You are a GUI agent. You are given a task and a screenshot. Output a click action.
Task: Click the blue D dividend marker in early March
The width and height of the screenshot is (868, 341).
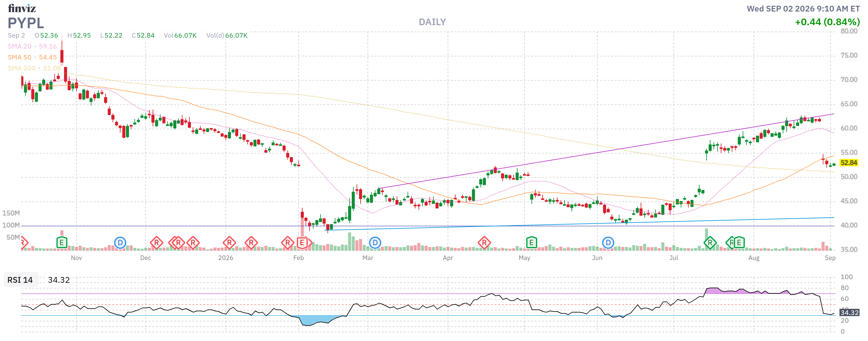(375, 243)
